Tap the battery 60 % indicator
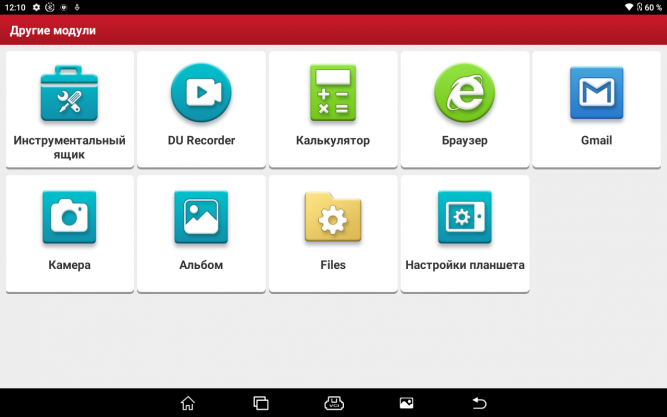The height and width of the screenshot is (417, 667). pos(649,7)
